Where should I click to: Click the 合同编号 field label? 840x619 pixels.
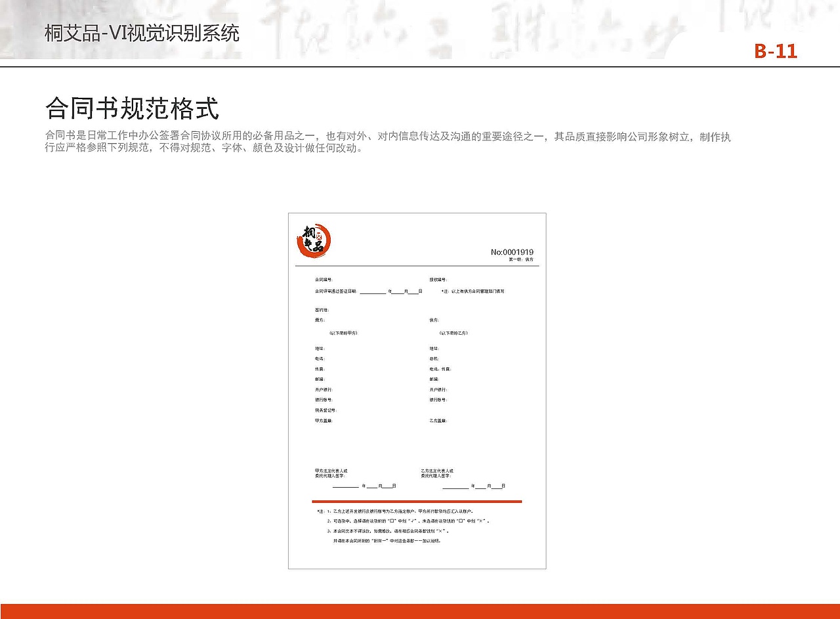tap(324, 280)
